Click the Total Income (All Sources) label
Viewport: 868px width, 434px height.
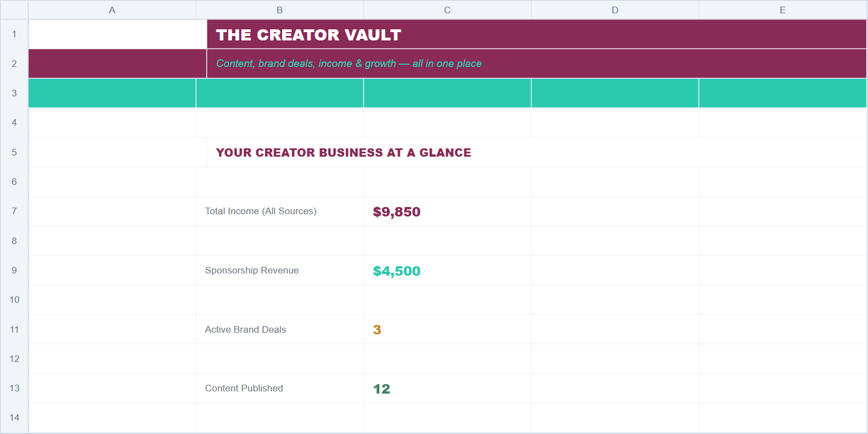click(261, 211)
